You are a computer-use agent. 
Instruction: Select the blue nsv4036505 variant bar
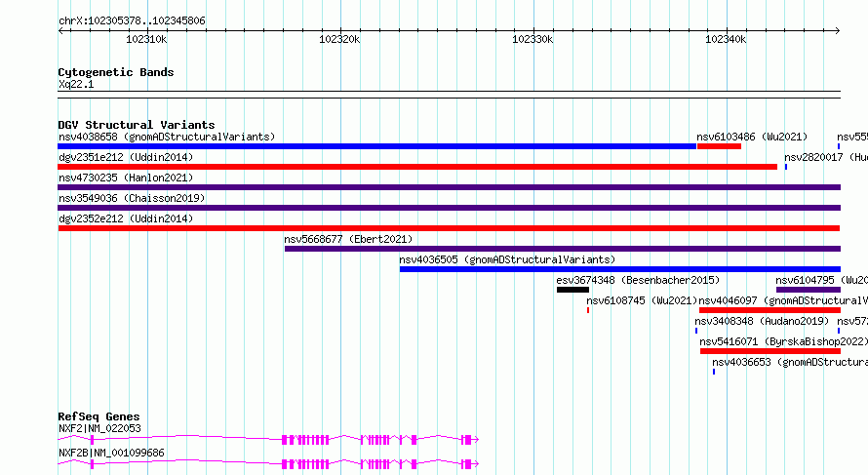(x=620, y=269)
